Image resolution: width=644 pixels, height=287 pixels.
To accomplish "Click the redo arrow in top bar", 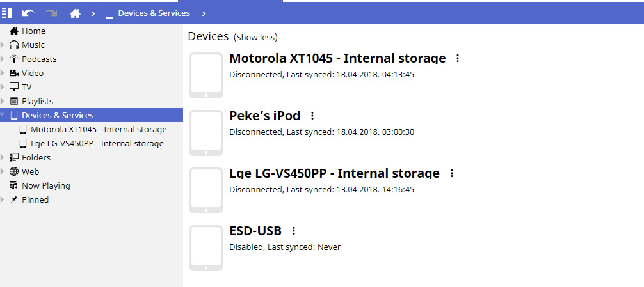I will click(x=51, y=12).
